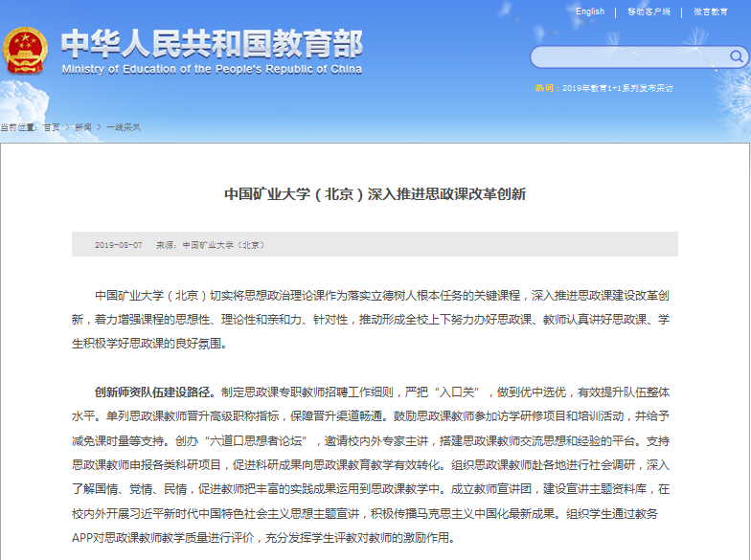This screenshot has width=751, height=560.
Task: Open hot topic 2019年教育1+1系列发布采访
Action: [616, 88]
